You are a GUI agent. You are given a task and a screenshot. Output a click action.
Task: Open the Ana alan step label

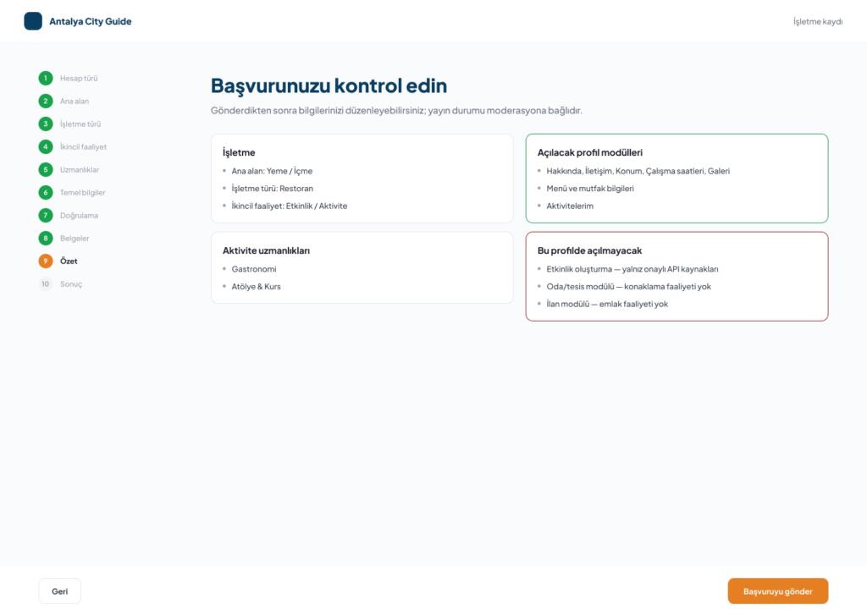coord(75,101)
